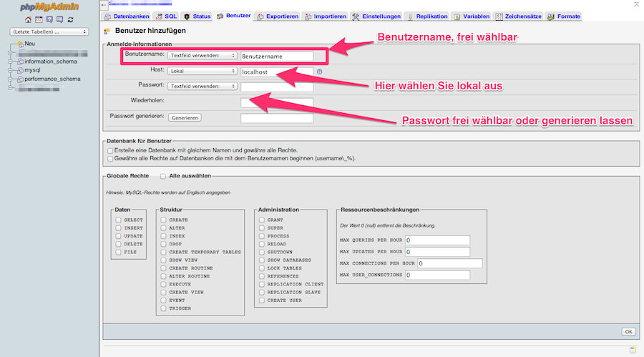This screenshot has width=644, height=357.
Task: Click the blurred server breadcrumb link
Action: tap(140, 4)
